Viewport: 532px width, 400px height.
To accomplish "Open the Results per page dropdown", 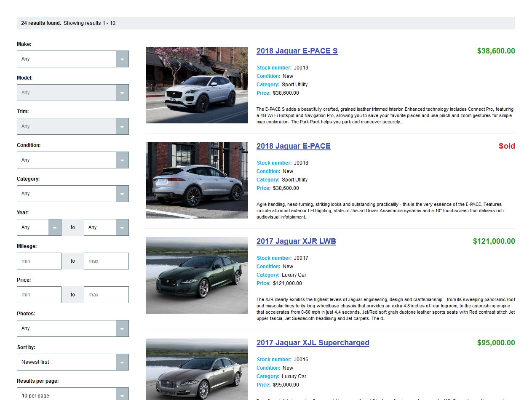I will [72, 395].
